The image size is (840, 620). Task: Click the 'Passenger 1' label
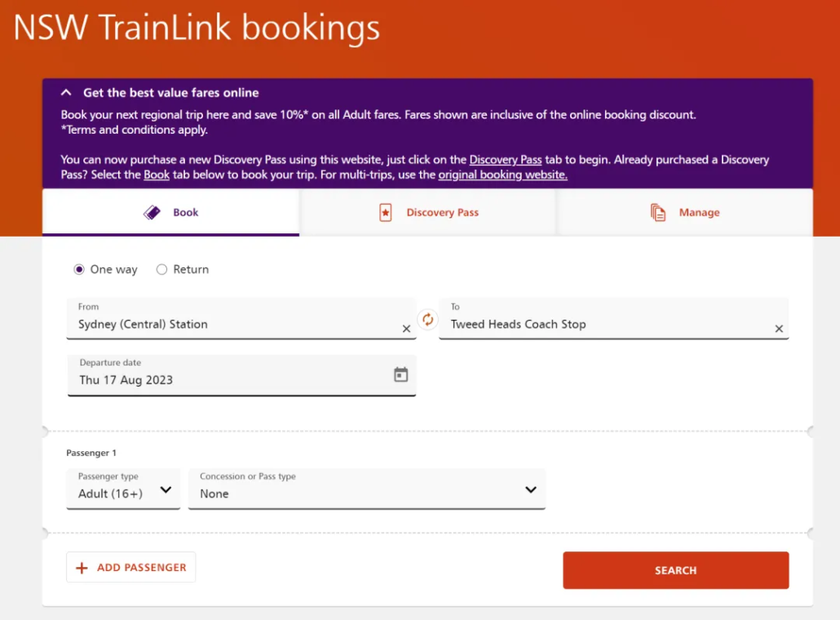click(x=91, y=453)
